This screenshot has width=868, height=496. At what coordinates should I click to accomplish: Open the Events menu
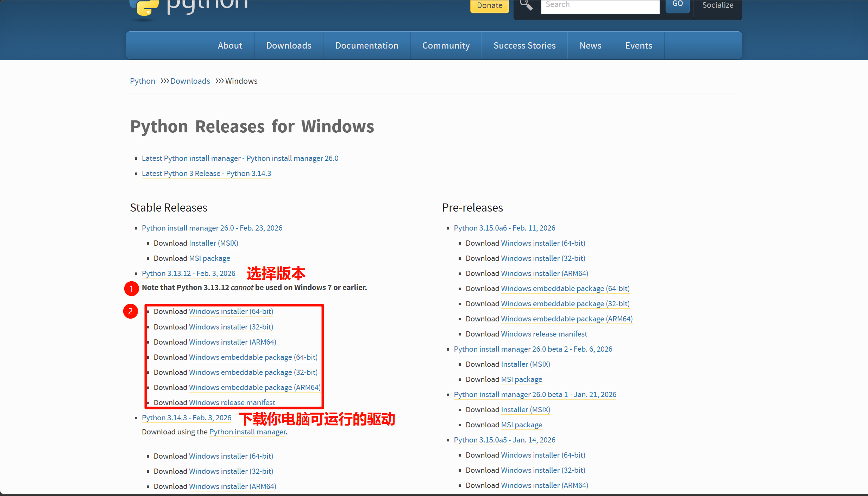click(x=639, y=45)
